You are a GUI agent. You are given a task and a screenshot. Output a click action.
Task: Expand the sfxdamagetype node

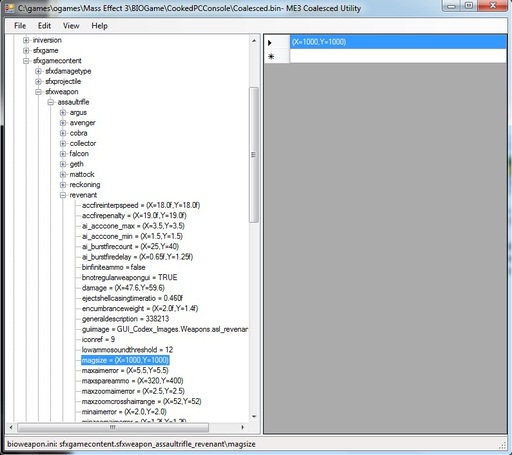[x=38, y=71]
